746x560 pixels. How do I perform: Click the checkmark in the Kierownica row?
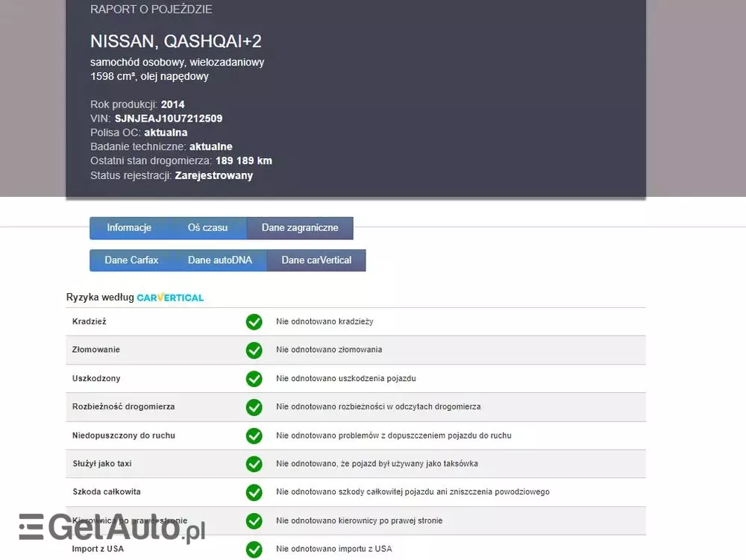pyautogui.click(x=254, y=520)
